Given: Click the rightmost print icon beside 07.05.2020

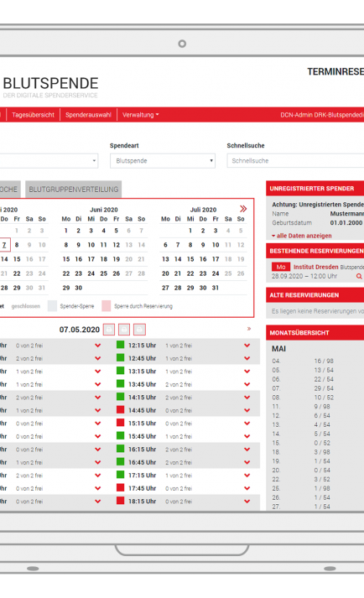Looking at the screenshot, I should 140,330.
